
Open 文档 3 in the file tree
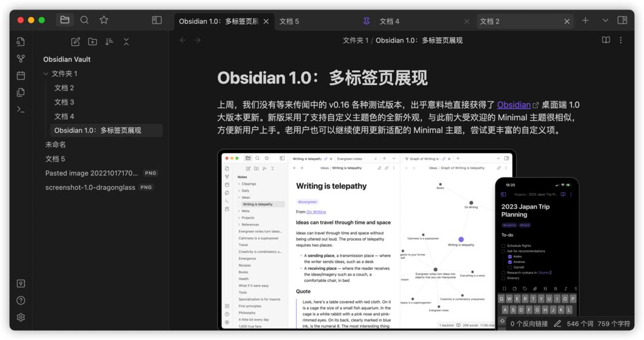tap(64, 102)
